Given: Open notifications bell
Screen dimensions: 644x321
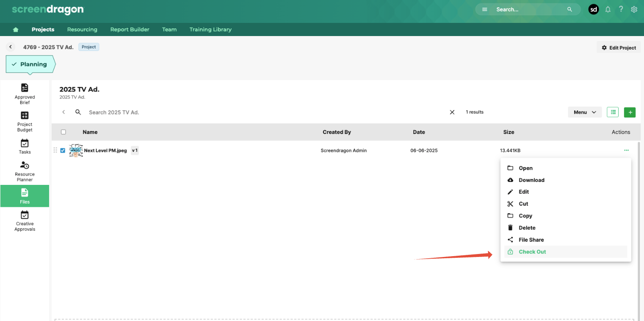Looking at the screenshot, I should [x=608, y=9].
